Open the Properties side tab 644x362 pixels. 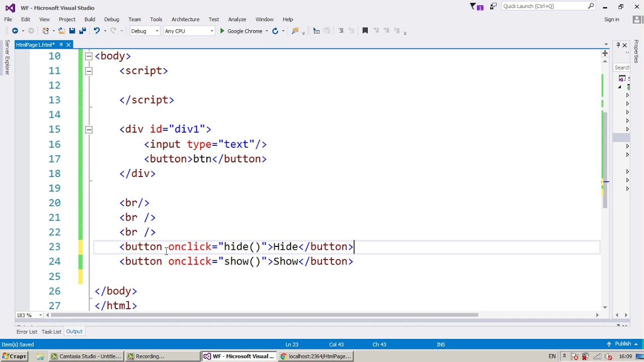pyautogui.click(x=636, y=51)
